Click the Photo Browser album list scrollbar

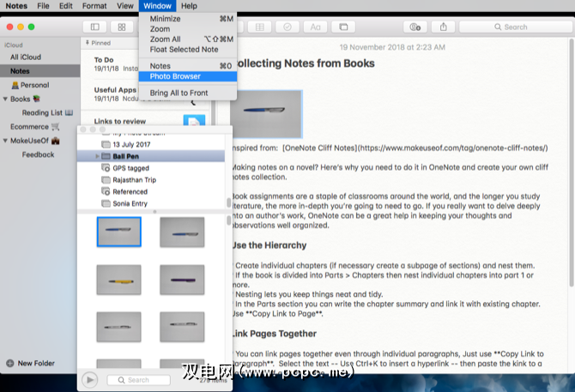228,202
